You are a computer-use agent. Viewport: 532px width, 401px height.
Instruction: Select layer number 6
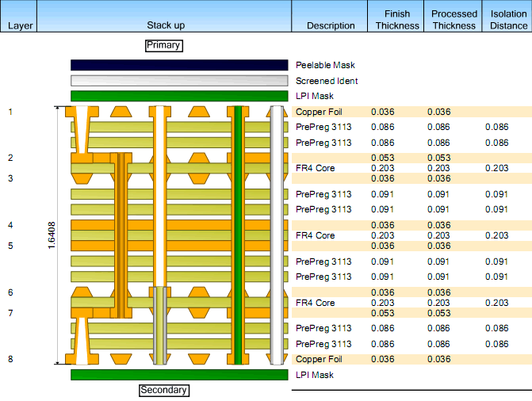[10, 292]
